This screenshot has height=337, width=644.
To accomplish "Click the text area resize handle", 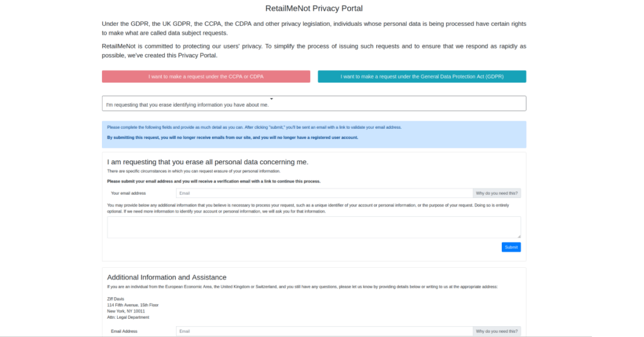I will click(518, 236).
